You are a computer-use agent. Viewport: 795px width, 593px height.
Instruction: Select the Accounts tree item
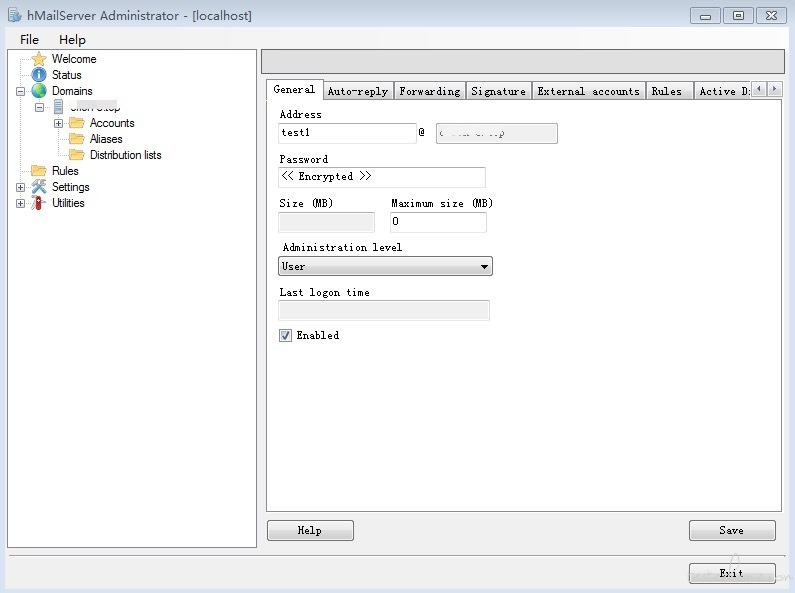click(112, 123)
